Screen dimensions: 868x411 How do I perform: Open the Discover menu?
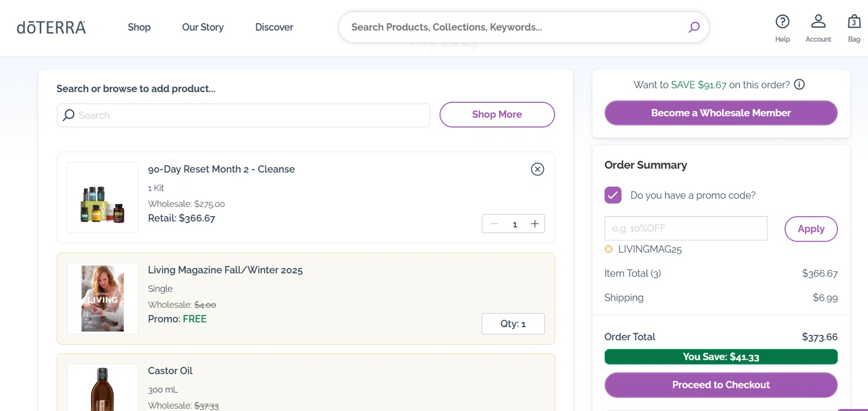tap(274, 27)
